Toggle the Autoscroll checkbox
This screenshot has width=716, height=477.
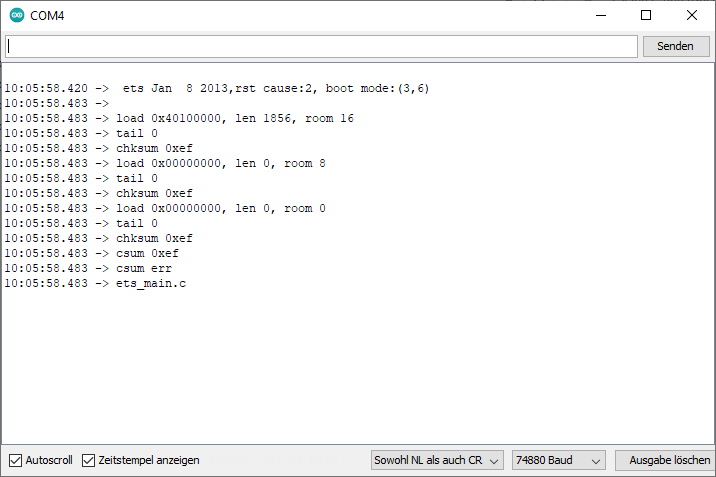(16, 460)
